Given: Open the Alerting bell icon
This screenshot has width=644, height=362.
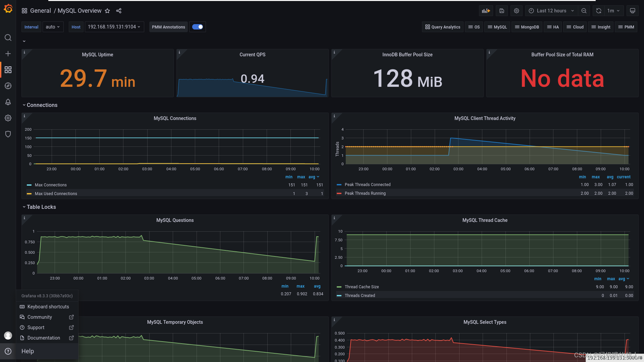Looking at the screenshot, I should (8, 102).
